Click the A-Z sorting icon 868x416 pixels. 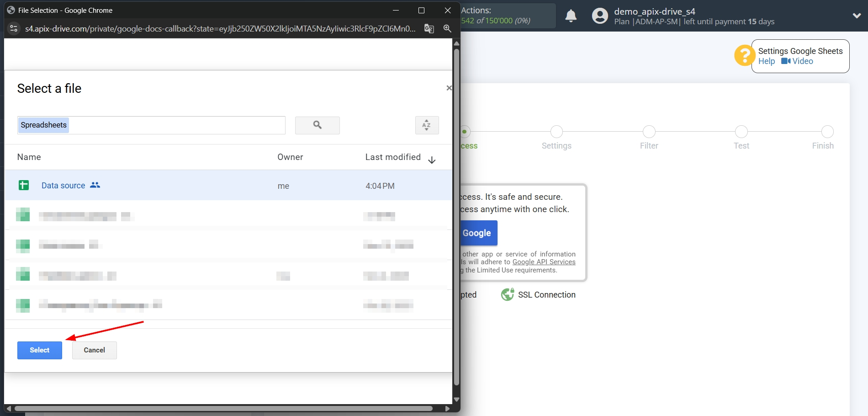(x=427, y=125)
